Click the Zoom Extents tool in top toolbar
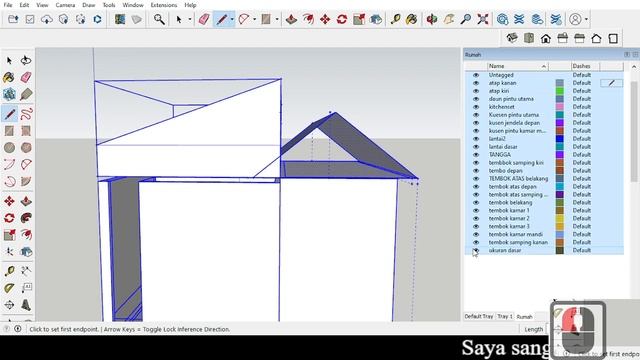Image resolution: width=640 pixels, height=360 pixels. (483, 19)
